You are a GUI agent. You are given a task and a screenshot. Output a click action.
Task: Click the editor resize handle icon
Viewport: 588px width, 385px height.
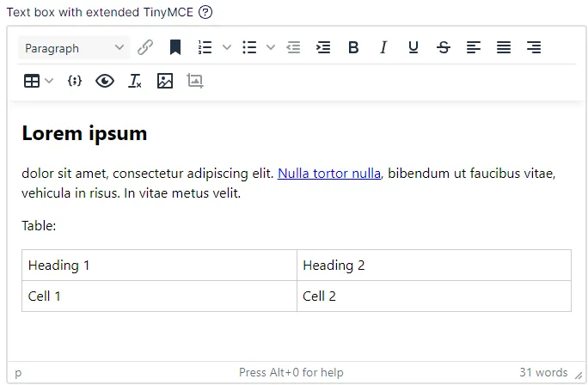click(x=579, y=376)
